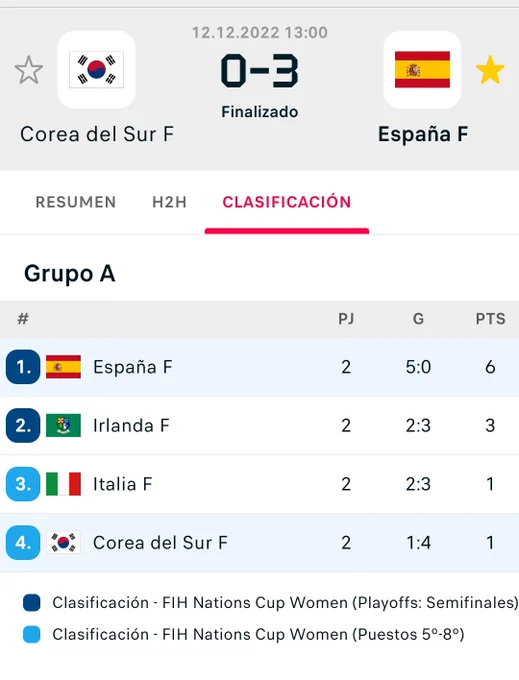519x680 pixels.
Task: Select the CLASIFICACIÓN tab
Action: (x=287, y=202)
